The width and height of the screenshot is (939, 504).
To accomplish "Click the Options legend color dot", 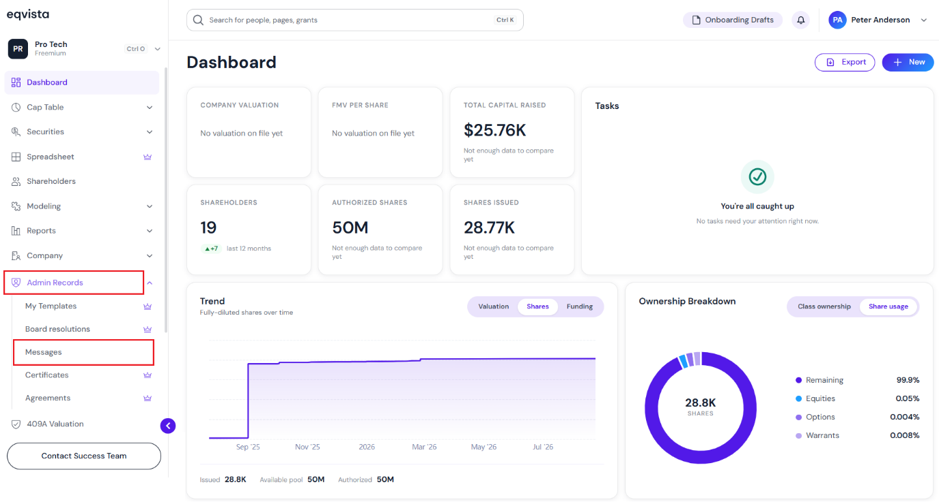I will pos(798,417).
